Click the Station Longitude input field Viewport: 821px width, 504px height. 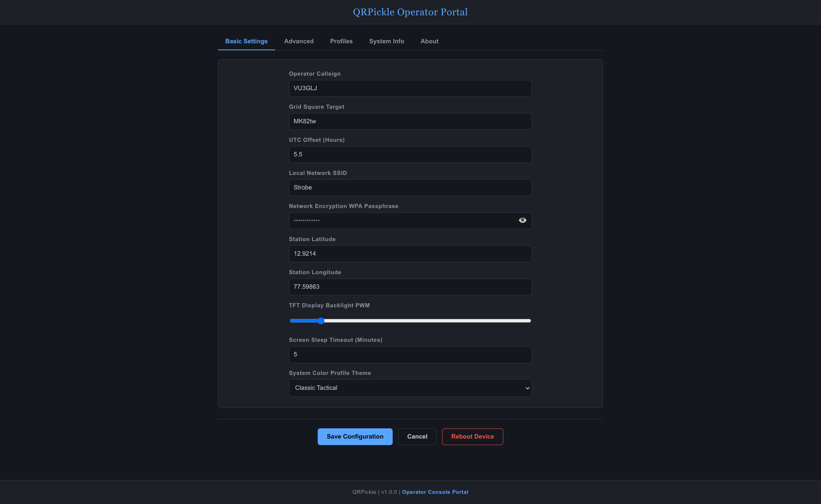pyautogui.click(x=410, y=287)
